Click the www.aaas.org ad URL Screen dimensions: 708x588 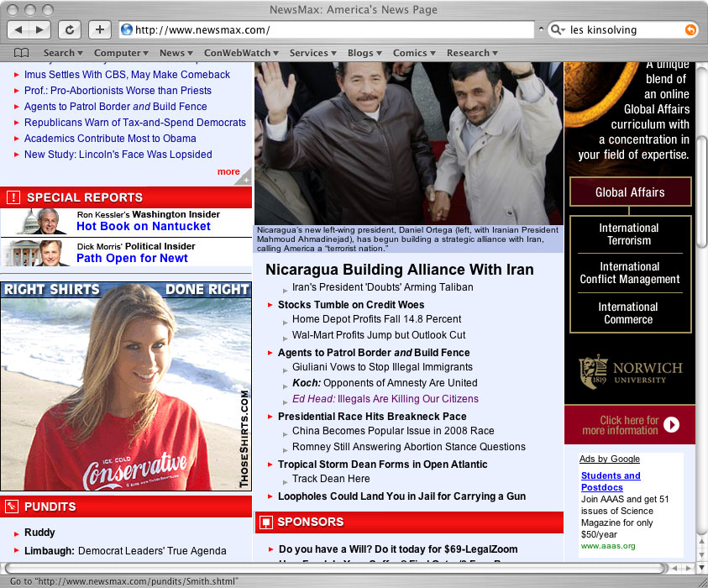[x=608, y=546]
